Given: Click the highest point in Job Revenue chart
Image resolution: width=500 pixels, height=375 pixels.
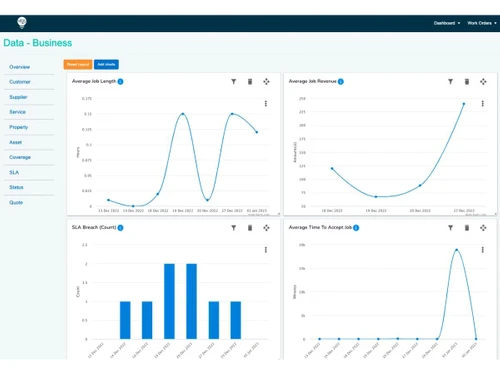Looking at the screenshot, I should click(464, 104).
